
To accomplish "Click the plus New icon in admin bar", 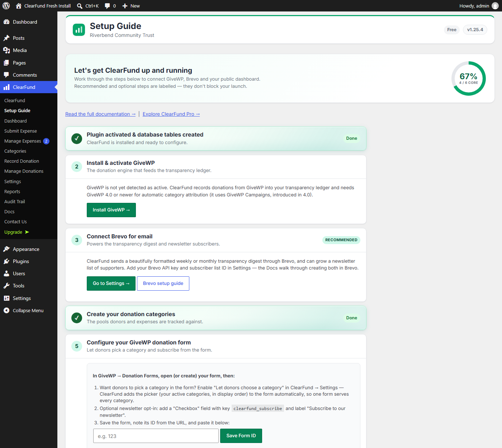I will 125,6.
